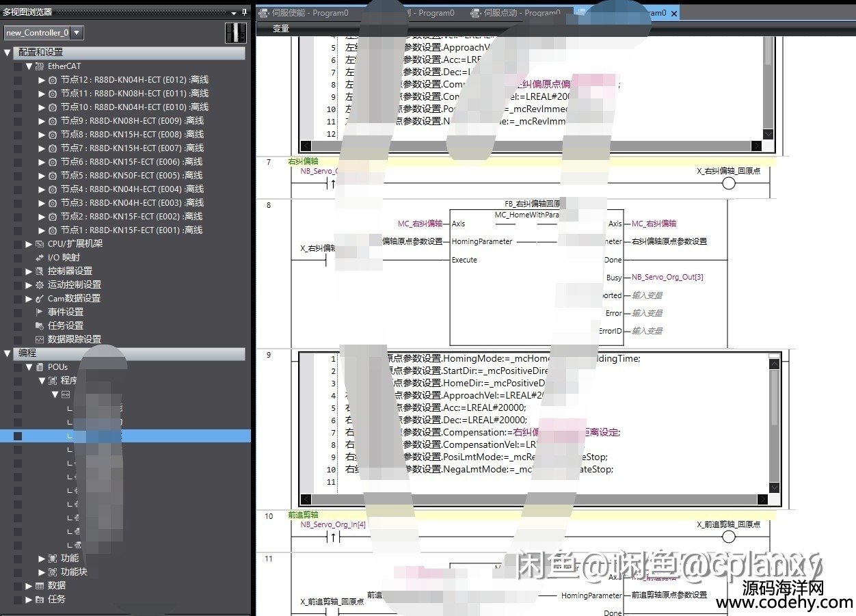Toggle the checkbox beside 节点8
The height and width of the screenshot is (616, 856).
pos(18,135)
